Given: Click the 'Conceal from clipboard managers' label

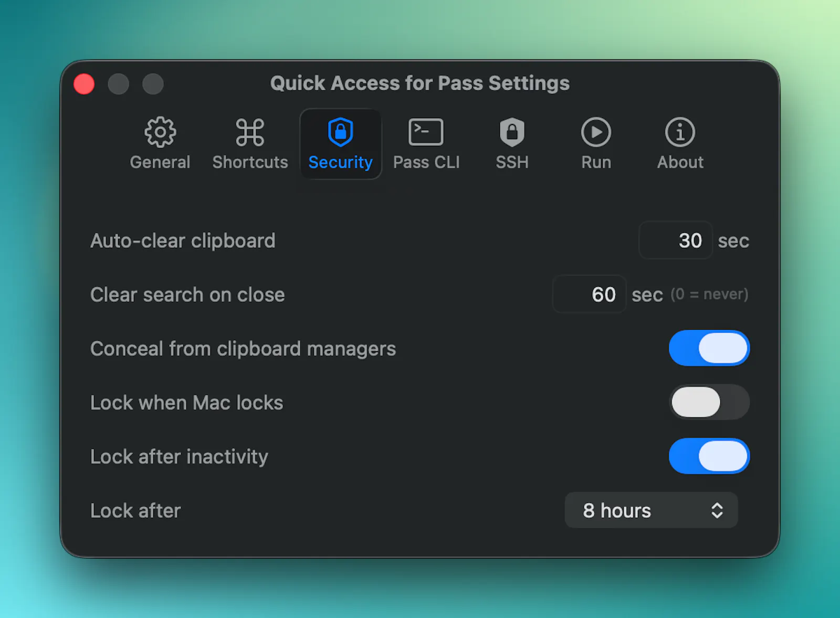Looking at the screenshot, I should pyautogui.click(x=243, y=349).
